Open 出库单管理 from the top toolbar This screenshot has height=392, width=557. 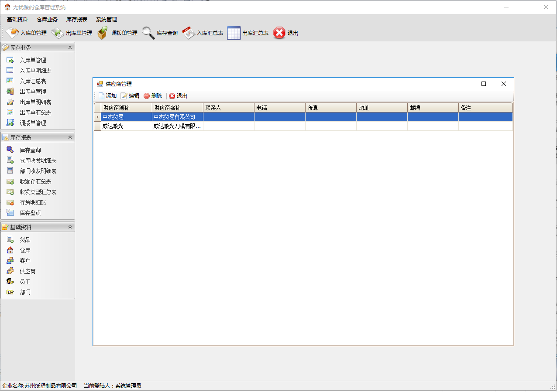pyautogui.click(x=72, y=33)
